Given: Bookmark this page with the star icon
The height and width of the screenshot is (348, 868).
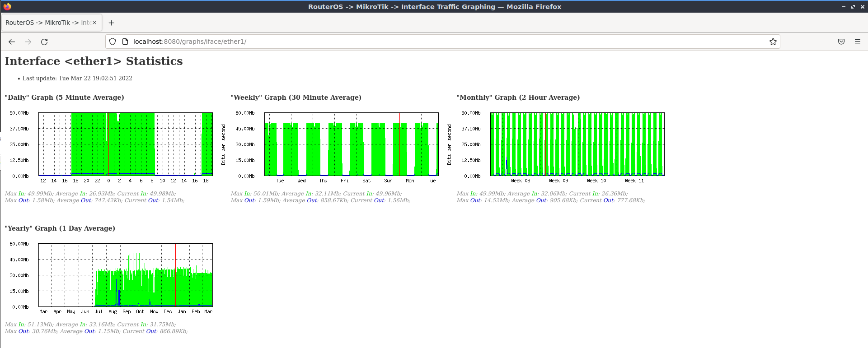Looking at the screenshot, I should coord(773,42).
